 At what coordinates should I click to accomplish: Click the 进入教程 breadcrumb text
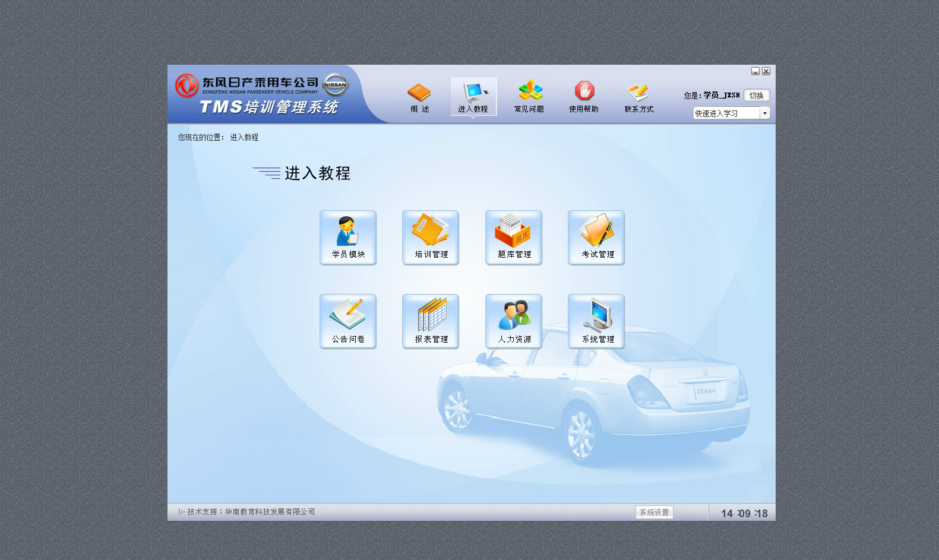244,137
